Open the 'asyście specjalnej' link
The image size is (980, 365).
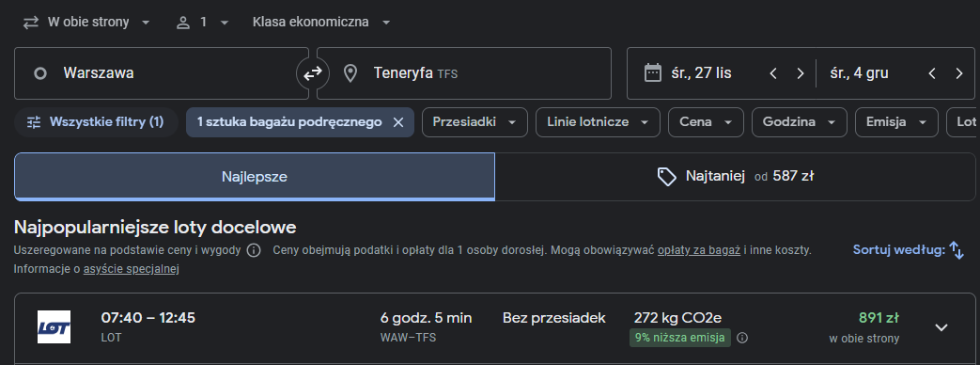(132, 270)
